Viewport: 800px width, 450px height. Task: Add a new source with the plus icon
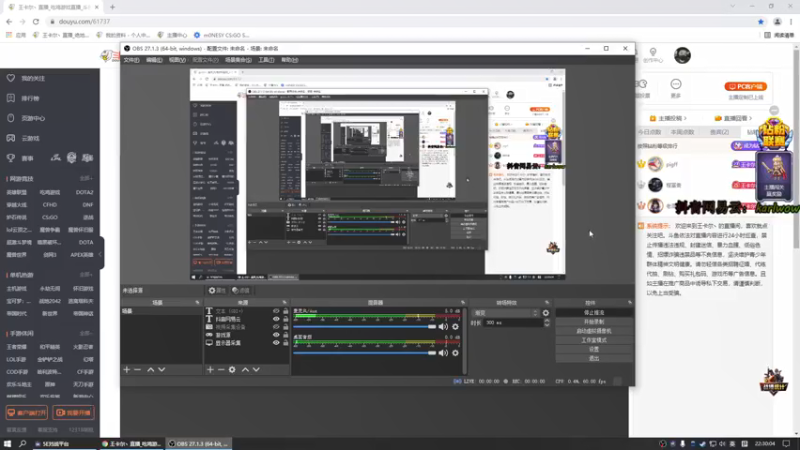[210, 369]
